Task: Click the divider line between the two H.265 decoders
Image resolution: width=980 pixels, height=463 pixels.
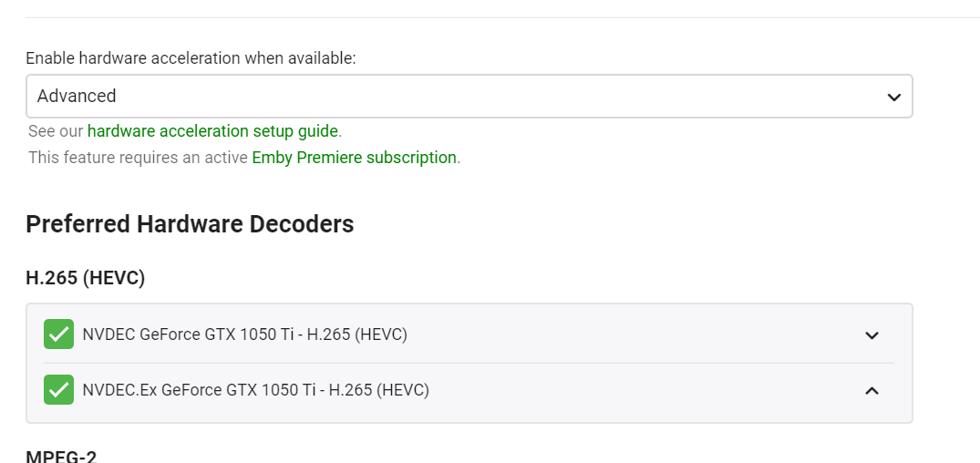Action: coord(469,363)
